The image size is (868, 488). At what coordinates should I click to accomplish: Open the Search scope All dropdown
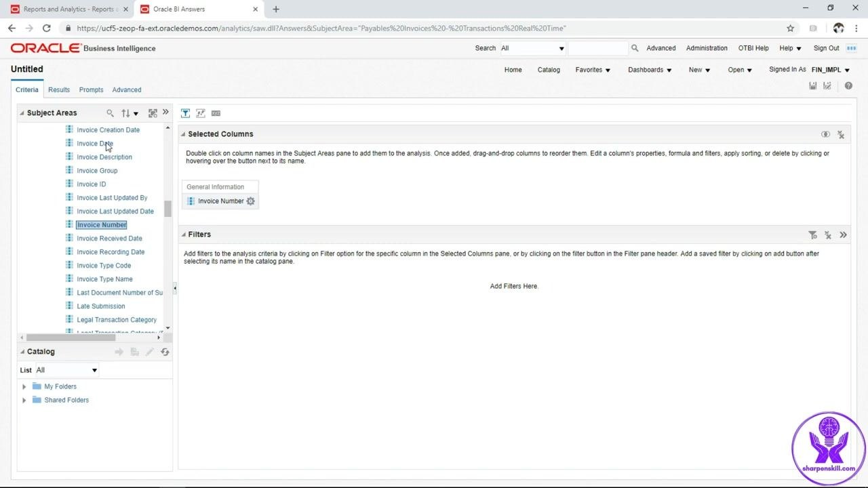pyautogui.click(x=532, y=48)
